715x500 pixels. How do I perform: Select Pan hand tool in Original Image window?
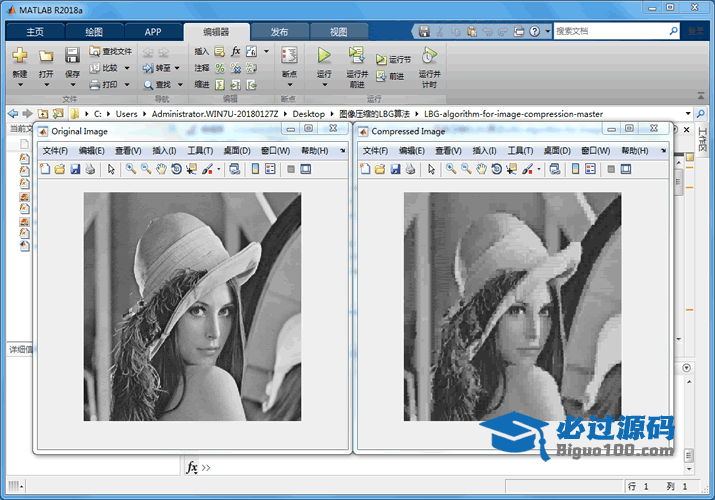coord(161,169)
